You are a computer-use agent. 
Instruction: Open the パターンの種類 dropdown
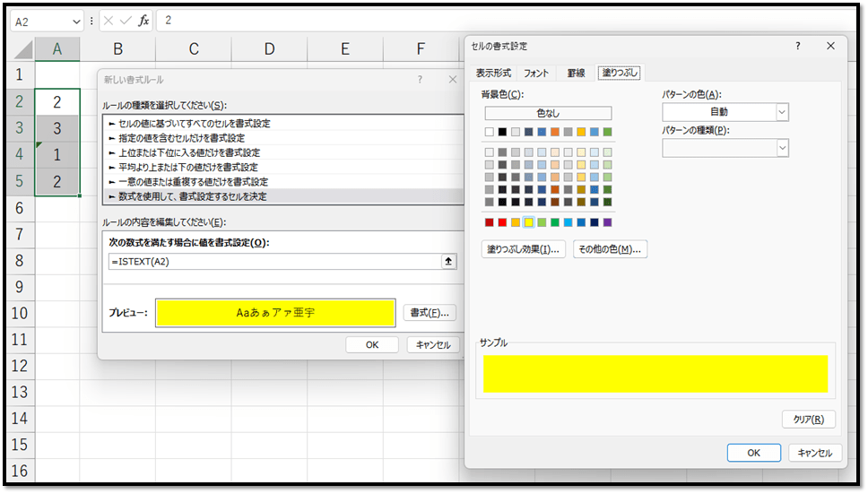point(782,148)
